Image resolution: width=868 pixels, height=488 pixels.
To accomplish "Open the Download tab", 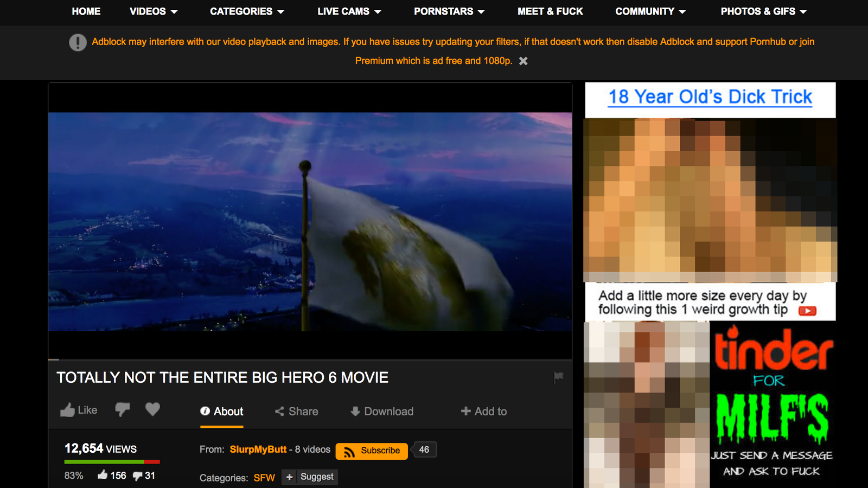I will tap(382, 412).
